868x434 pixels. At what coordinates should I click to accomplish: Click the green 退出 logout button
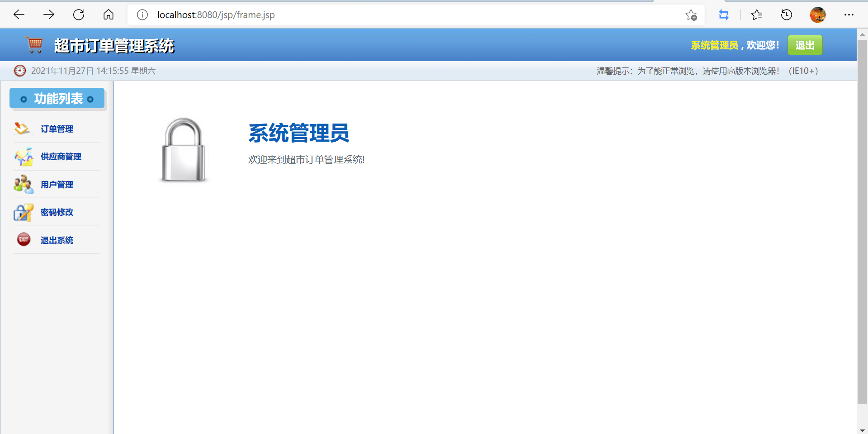click(805, 45)
